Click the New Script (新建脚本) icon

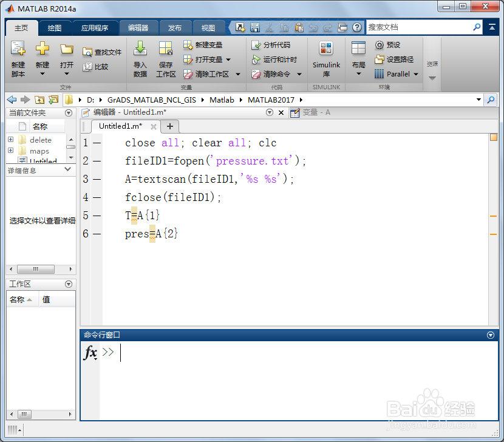pyautogui.click(x=18, y=49)
